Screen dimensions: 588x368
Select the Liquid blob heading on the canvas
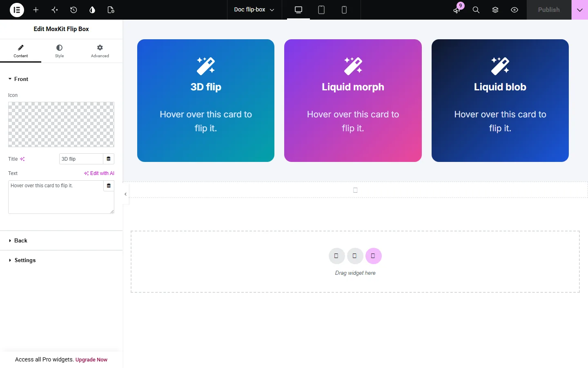point(500,87)
